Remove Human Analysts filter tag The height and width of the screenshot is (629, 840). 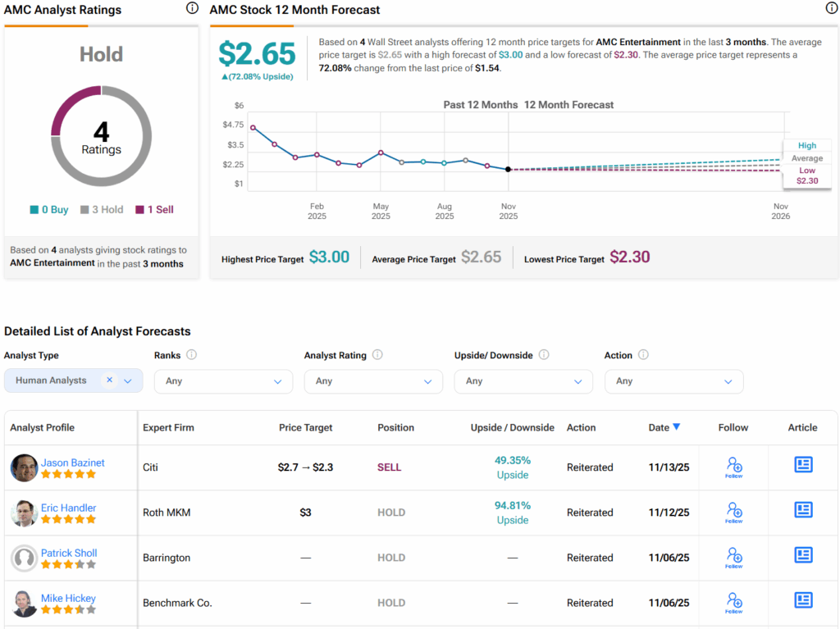109,381
